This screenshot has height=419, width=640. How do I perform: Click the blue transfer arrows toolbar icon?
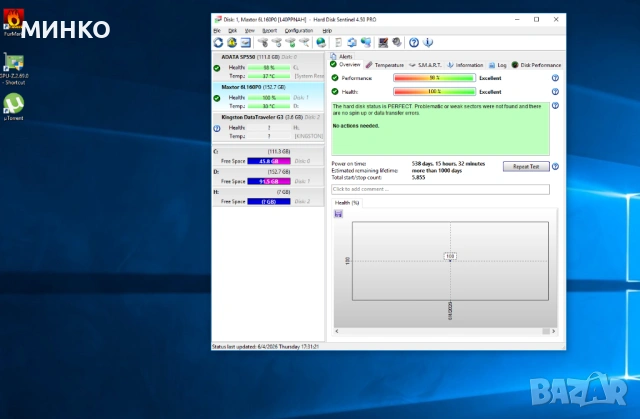[352, 42]
